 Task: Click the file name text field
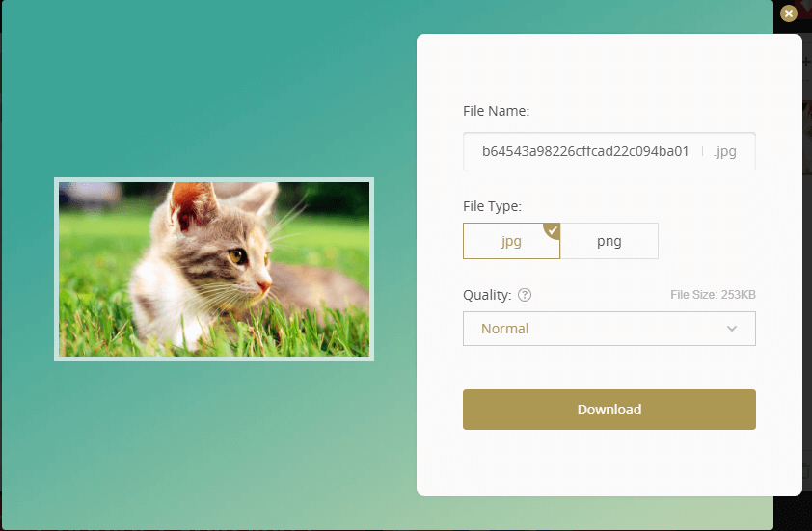(x=584, y=151)
